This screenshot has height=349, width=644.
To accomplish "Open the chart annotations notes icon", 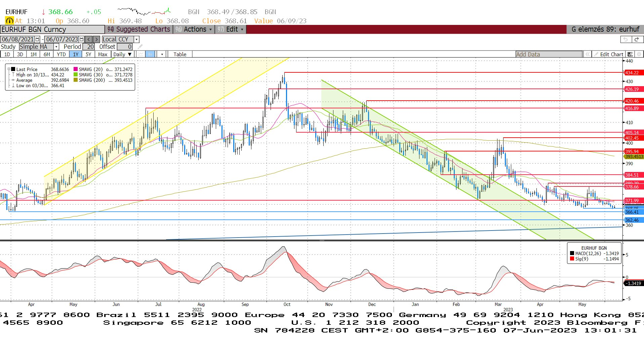I will click(x=630, y=54).
